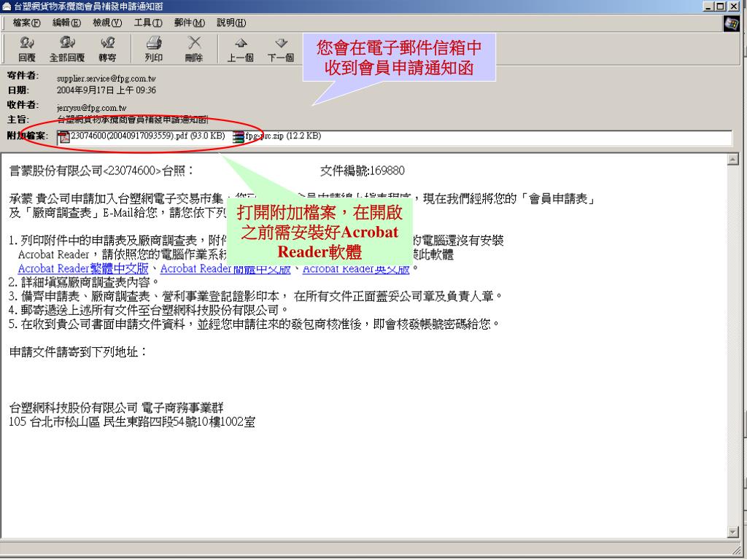This screenshot has width=747, height=560.
Task: Click the envelope icon in title bar
Action: click(x=6, y=6)
